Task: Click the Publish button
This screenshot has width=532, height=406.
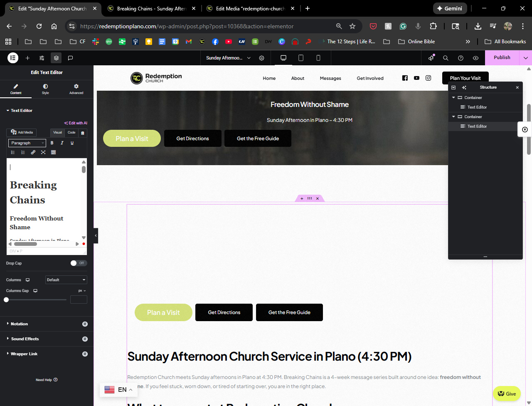Action: [502, 58]
